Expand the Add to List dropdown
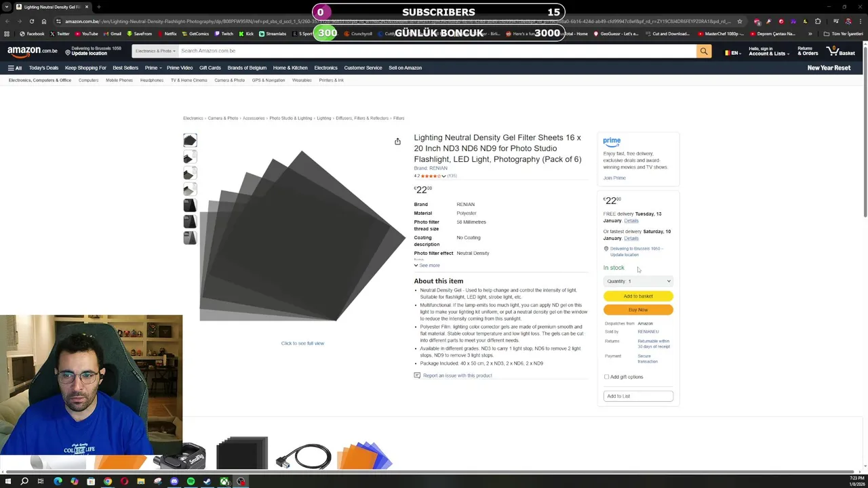Screen dimensions: 868x488 pos(638,396)
